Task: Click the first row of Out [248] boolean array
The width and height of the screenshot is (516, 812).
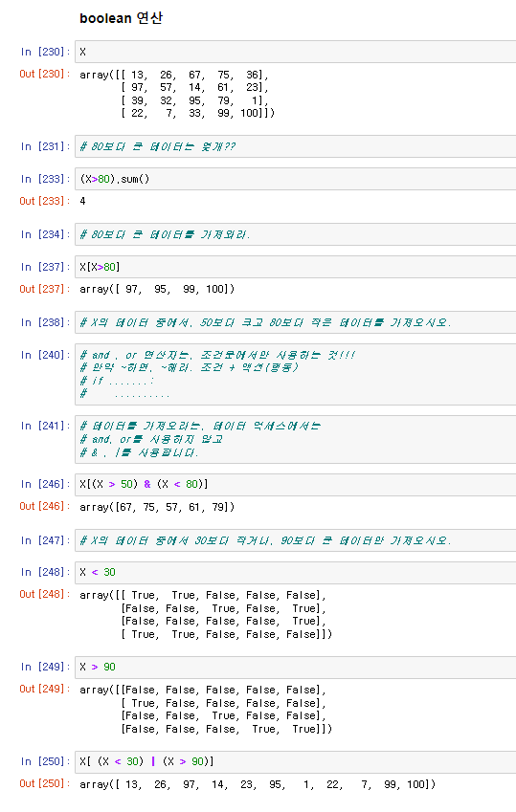Action: tap(203, 595)
